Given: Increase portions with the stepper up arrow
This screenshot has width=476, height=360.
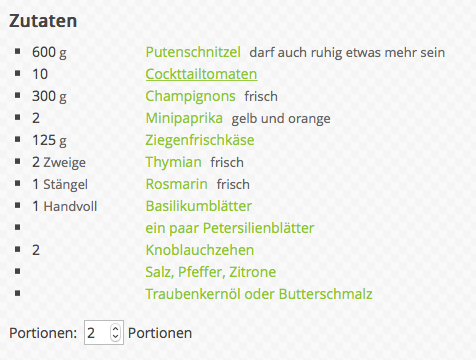Looking at the screenshot, I should pyautogui.click(x=115, y=329).
